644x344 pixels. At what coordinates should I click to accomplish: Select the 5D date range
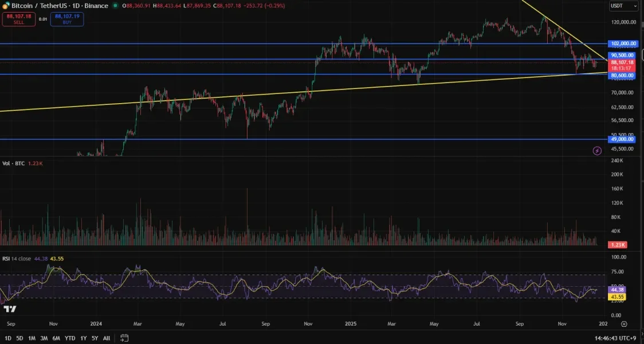point(19,338)
